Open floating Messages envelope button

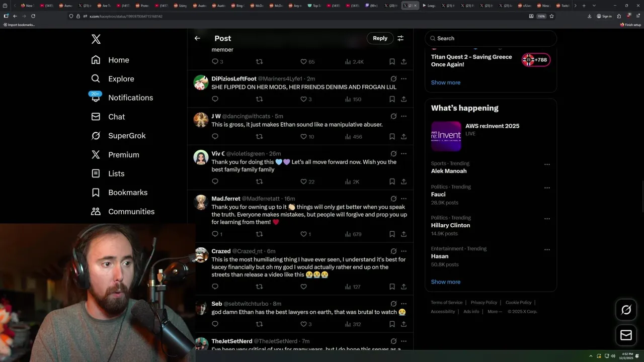pyautogui.click(x=626, y=335)
